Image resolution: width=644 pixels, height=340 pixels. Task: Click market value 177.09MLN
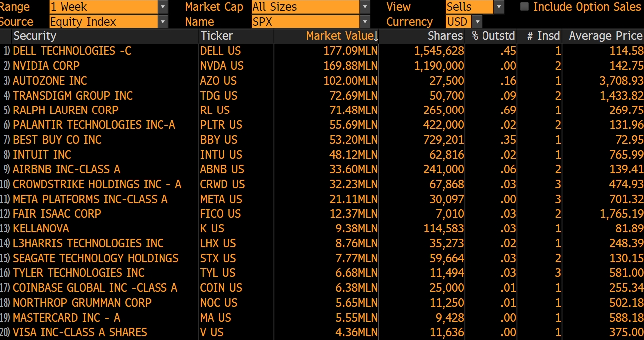tap(351, 51)
